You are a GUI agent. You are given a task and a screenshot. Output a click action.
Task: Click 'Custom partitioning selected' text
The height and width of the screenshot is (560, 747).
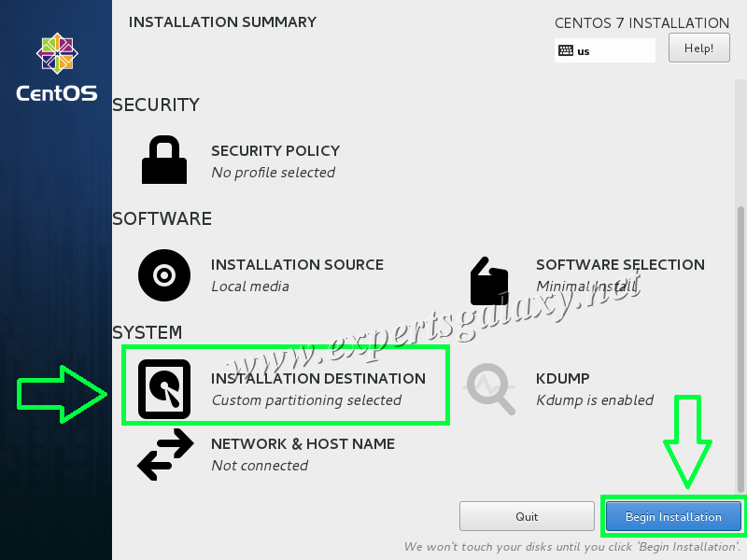click(x=306, y=400)
